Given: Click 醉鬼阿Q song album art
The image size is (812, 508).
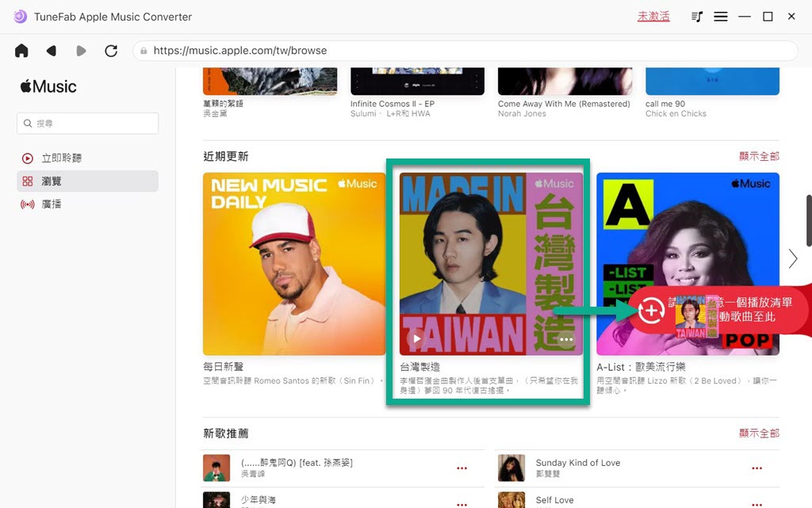Looking at the screenshot, I should point(216,468).
